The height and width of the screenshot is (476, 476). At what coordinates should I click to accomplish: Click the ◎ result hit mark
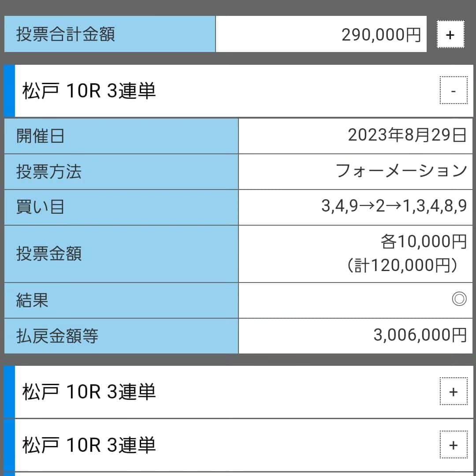[x=459, y=299]
